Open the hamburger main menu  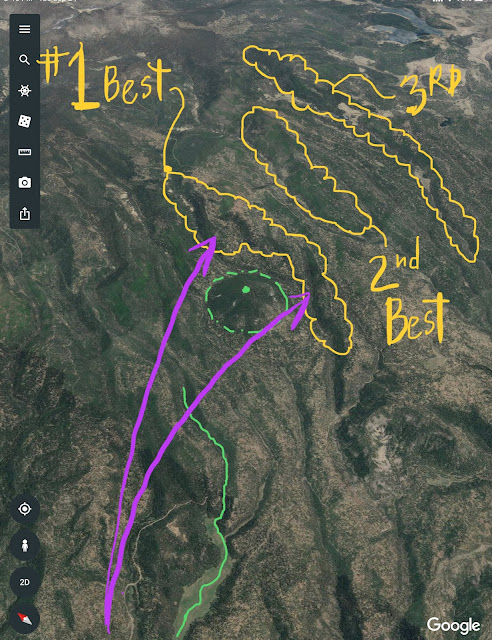click(x=24, y=29)
